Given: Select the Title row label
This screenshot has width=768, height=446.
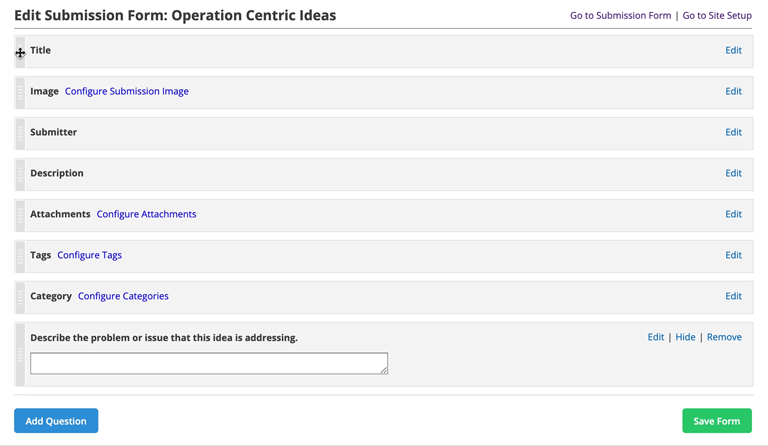Looking at the screenshot, I should click(x=40, y=50).
